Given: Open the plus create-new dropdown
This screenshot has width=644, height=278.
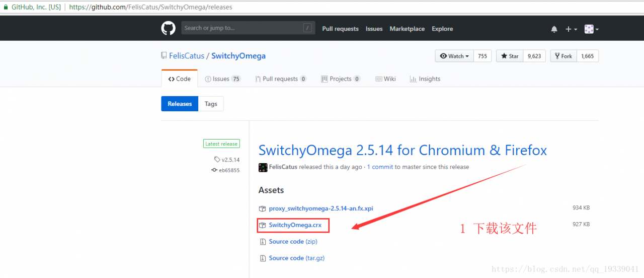Looking at the screenshot, I should [571, 29].
